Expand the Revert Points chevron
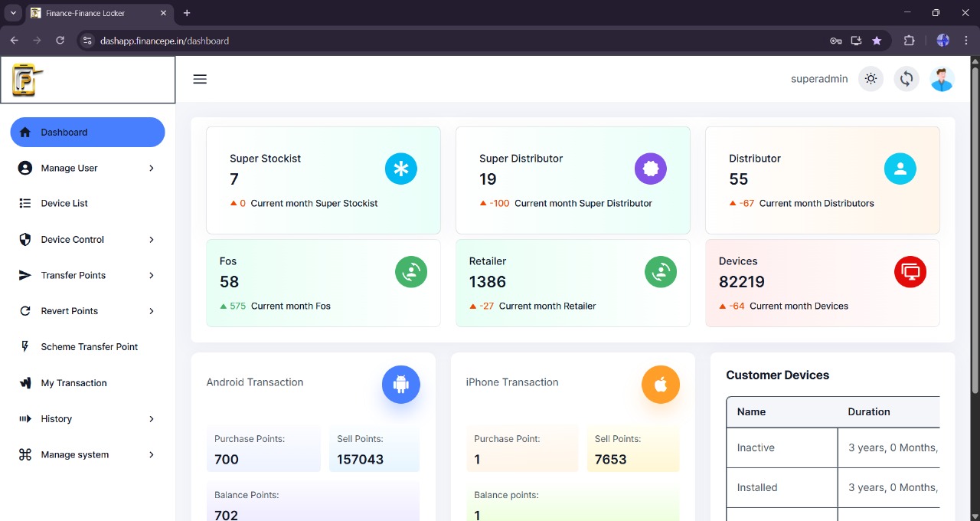 pyautogui.click(x=152, y=311)
